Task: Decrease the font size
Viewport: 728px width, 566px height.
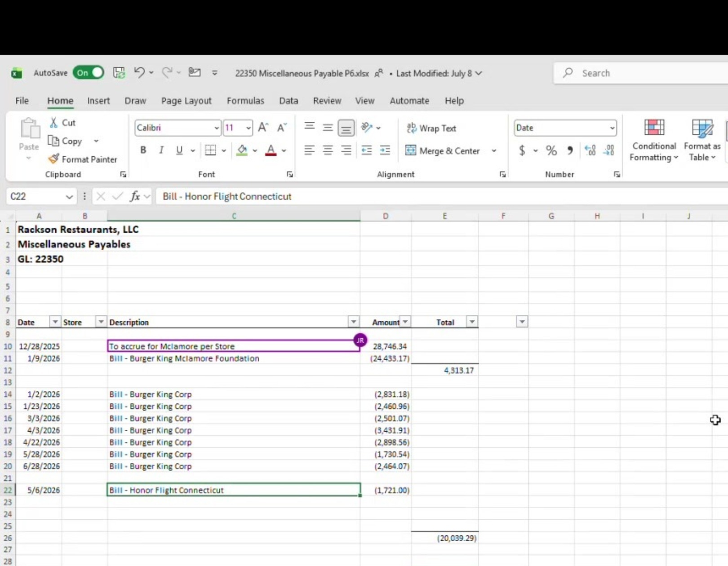Action: tap(282, 128)
